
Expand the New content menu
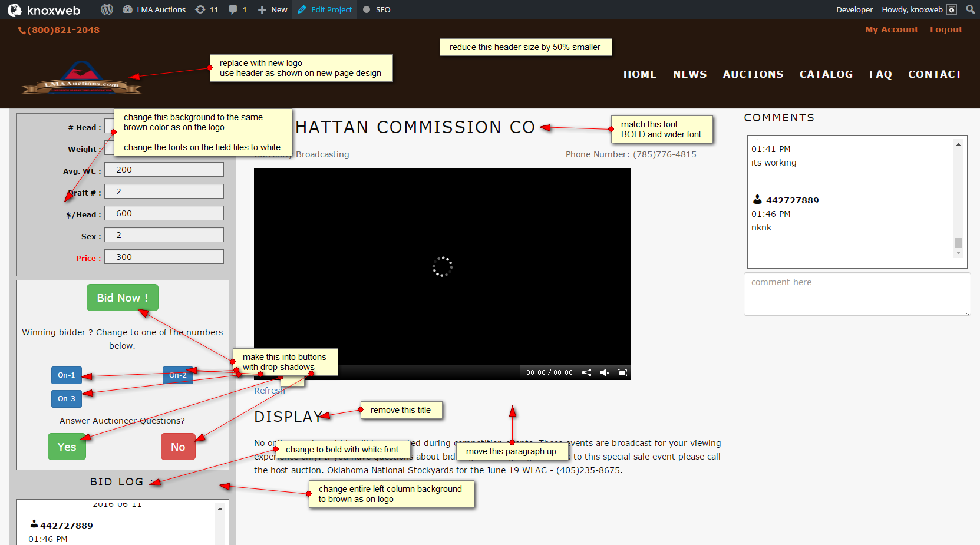(273, 9)
